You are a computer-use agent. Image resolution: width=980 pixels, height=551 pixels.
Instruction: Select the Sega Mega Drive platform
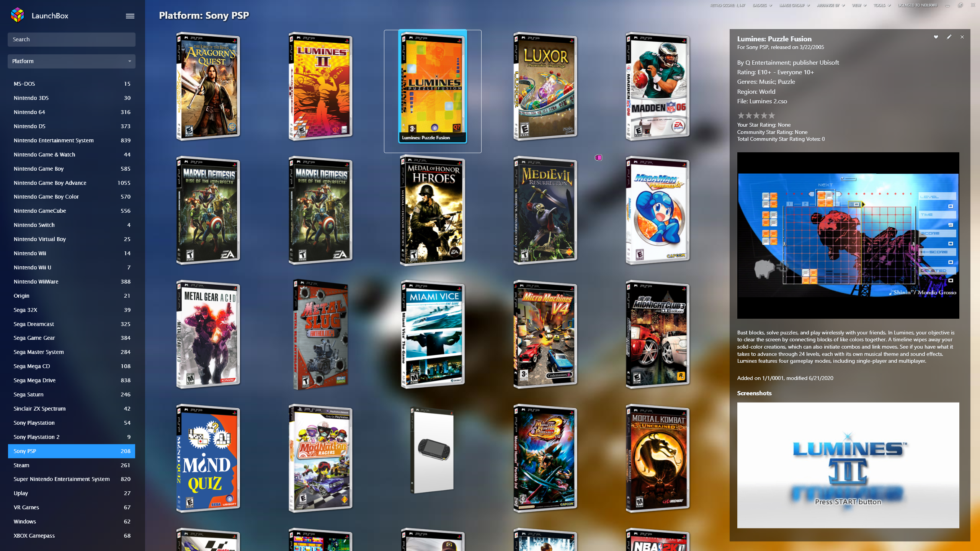[x=72, y=380]
